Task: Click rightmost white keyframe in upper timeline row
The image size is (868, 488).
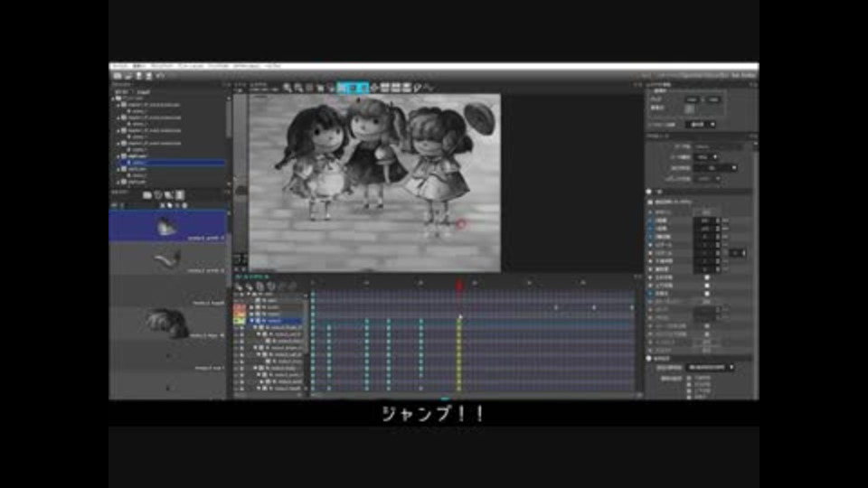Action: pos(632,307)
